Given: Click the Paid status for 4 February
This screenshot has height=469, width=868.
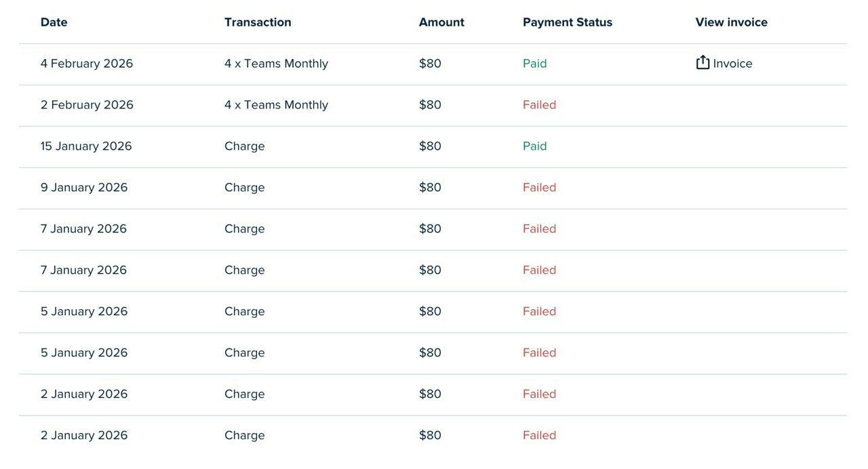Looking at the screenshot, I should [534, 64].
